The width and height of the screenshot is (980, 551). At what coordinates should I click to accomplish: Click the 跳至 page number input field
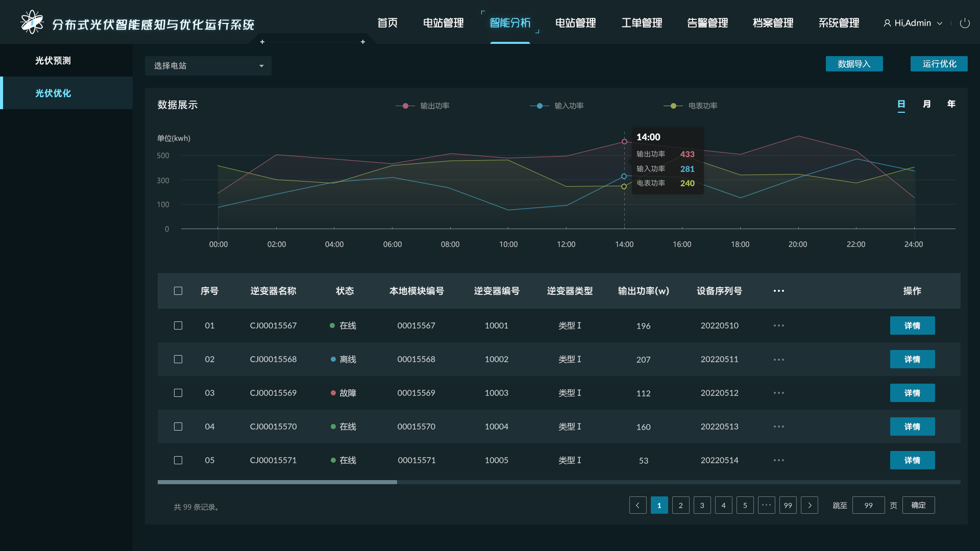pyautogui.click(x=868, y=505)
